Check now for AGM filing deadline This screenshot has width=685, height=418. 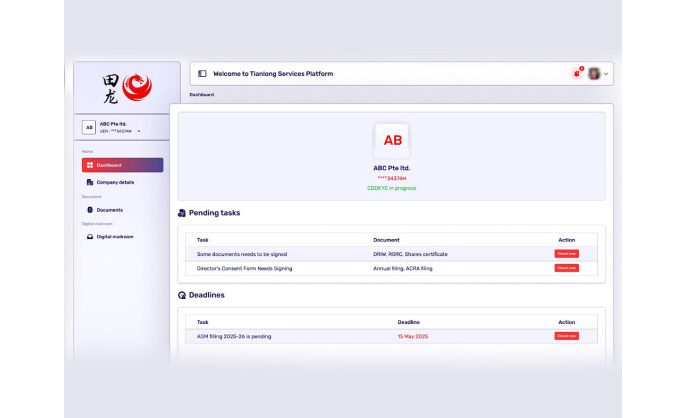tap(566, 336)
